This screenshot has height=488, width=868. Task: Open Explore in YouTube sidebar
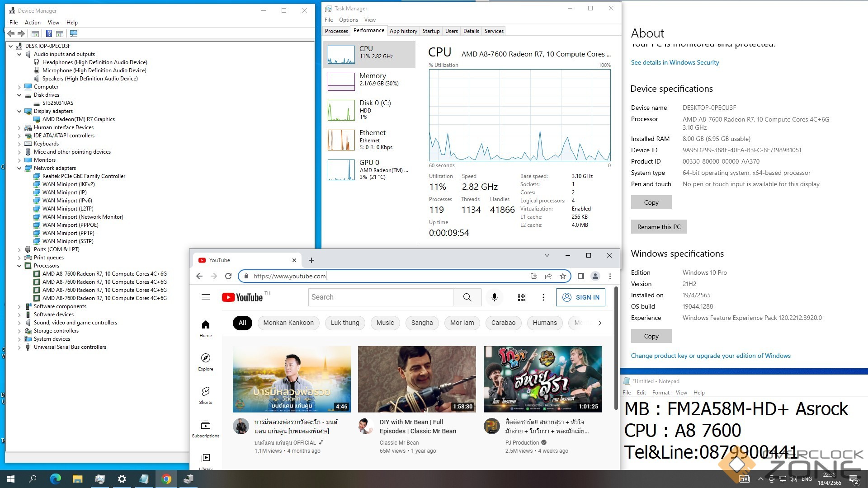[206, 362]
